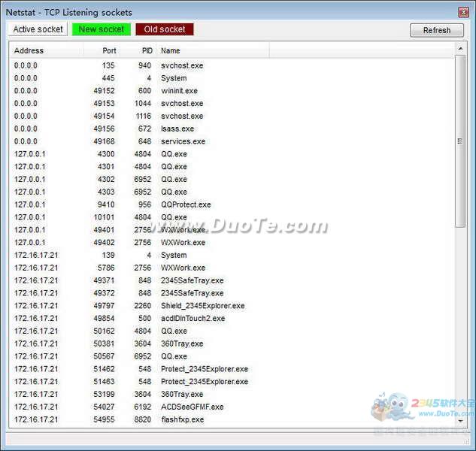Viewport: 476px width, 451px height.
Task: Select the QQProtect.exe row
Action: (x=186, y=204)
